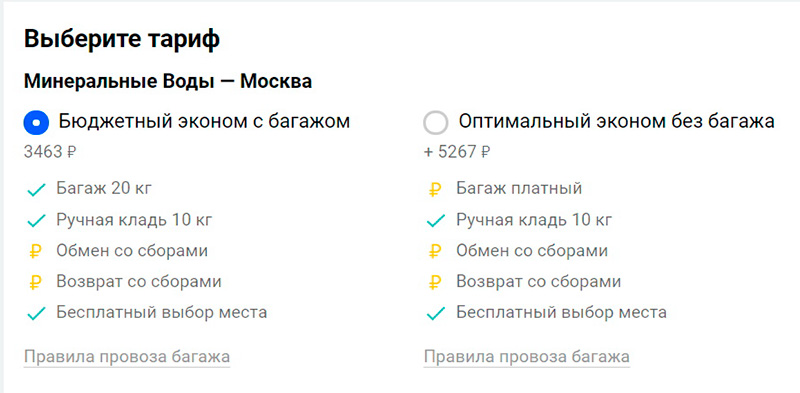Open Правила провоза багажа link under budget tariff
Image resolution: width=800 pixels, height=393 pixels.
click(127, 357)
